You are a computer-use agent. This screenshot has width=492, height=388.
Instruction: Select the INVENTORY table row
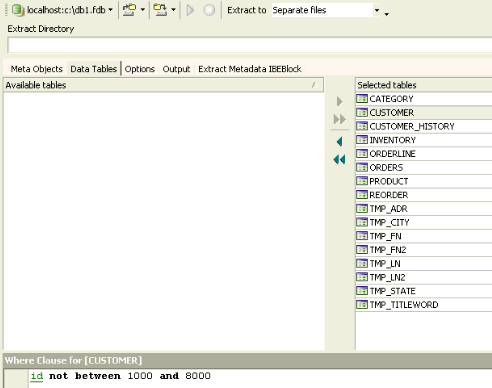(424, 140)
